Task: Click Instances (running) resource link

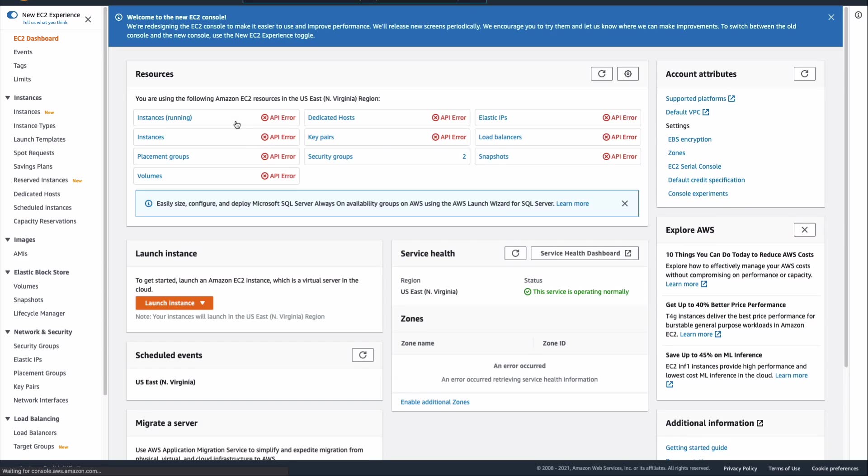Action: pyautogui.click(x=165, y=118)
